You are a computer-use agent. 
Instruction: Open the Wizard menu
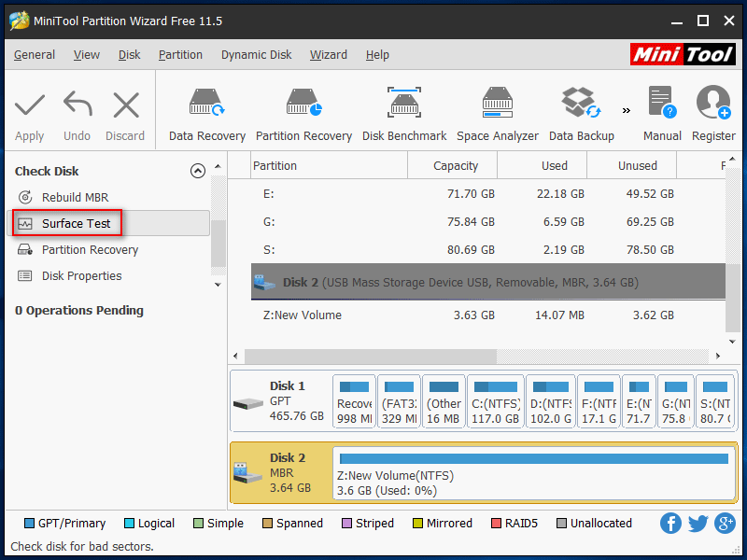tap(329, 55)
